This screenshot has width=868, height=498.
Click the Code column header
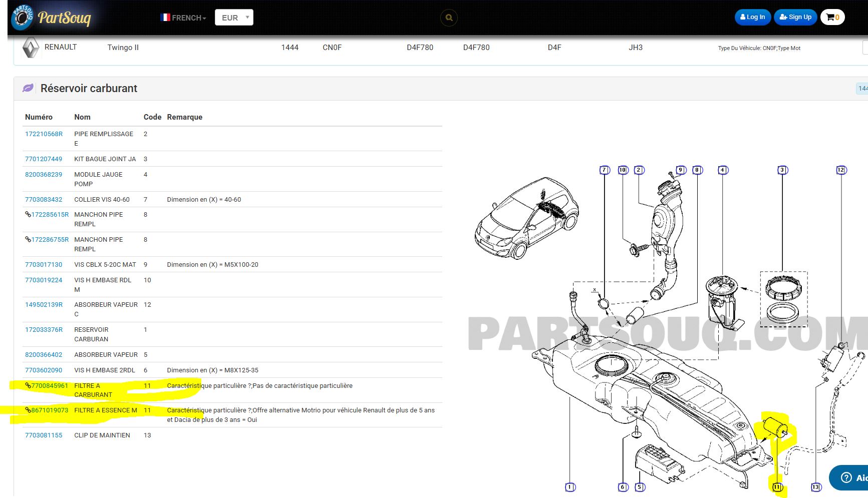pos(152,117)
